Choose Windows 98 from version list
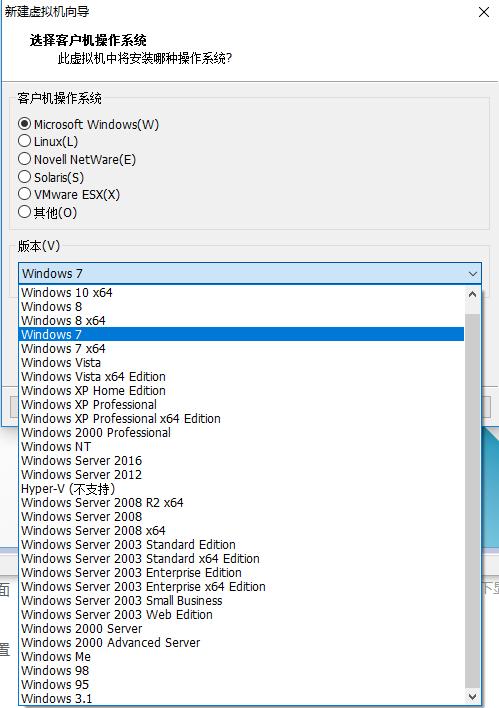This screenshot has height=708, width=499. pos(242,671)
